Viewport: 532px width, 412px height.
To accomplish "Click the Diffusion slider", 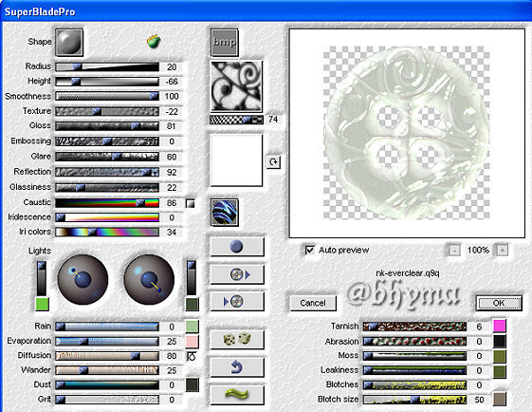I will [107, 356].
